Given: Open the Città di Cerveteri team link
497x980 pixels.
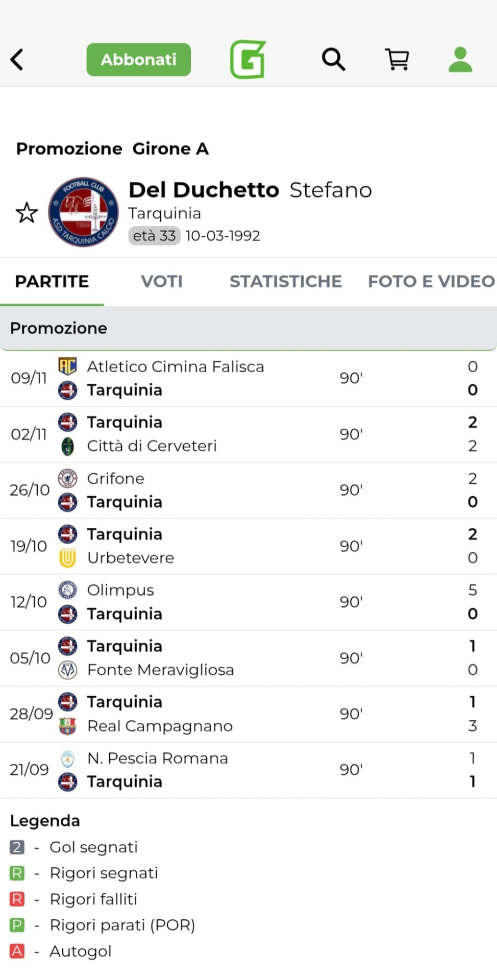Looking at the screenshot, I should coord(152,446).
